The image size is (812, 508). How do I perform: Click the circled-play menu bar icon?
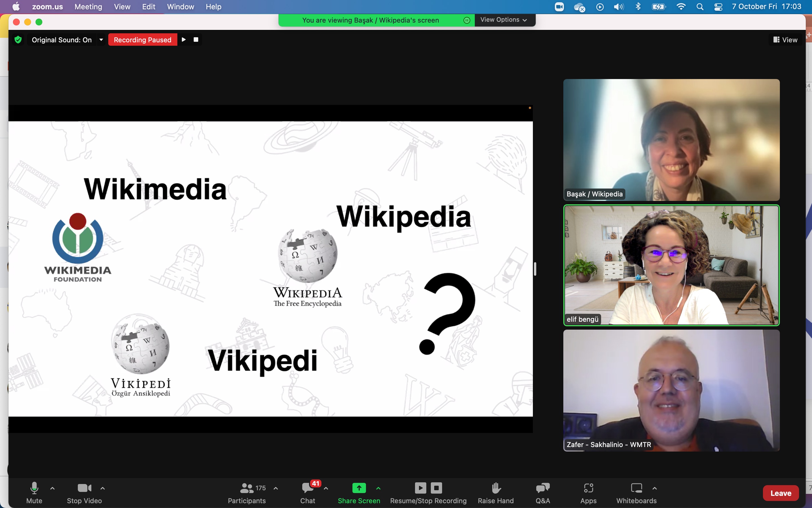coord(600,7)
